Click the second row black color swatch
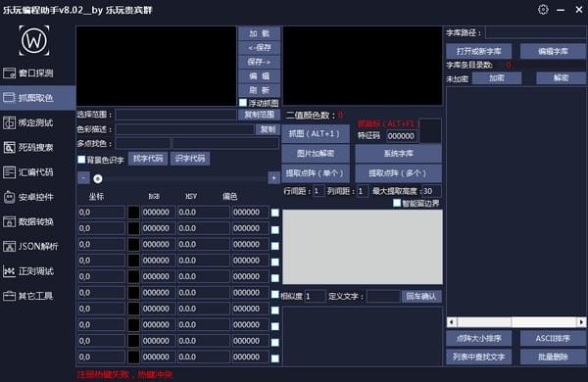This screenshot has width=588, height=382. tap(133, 228)
